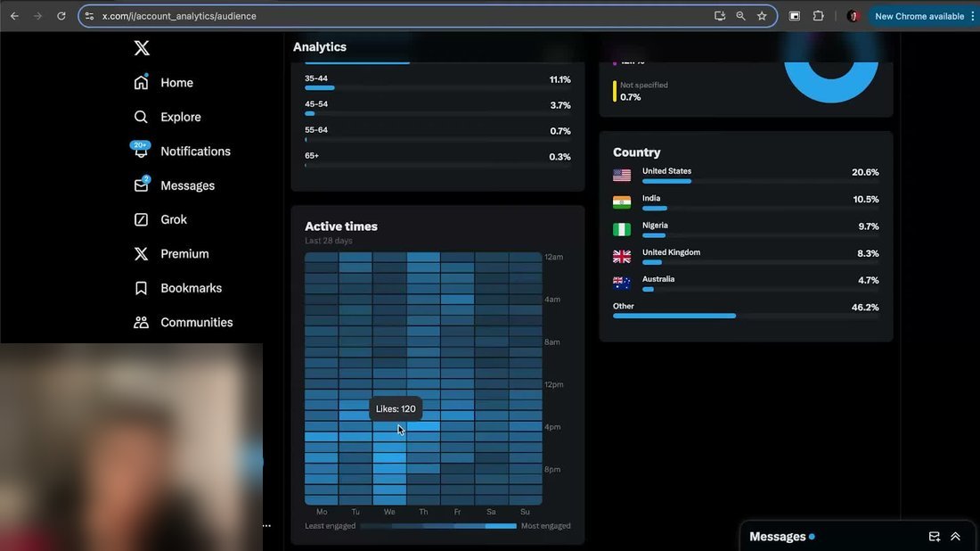Open Home from the sidebar
The width and height of the screenshot is (980, 551).
pyautogui.click(x=163, y=83)
